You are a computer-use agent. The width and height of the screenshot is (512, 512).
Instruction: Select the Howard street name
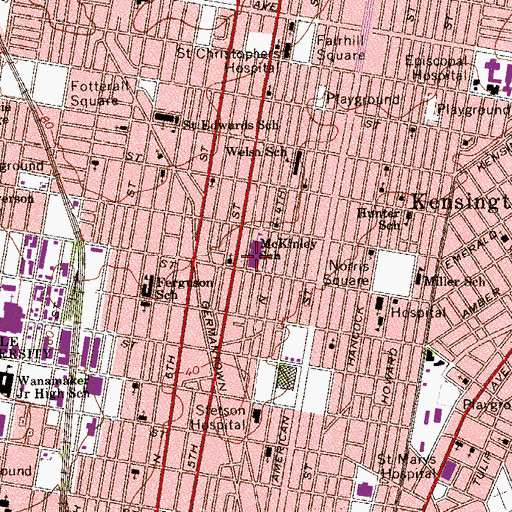point(389,375)
